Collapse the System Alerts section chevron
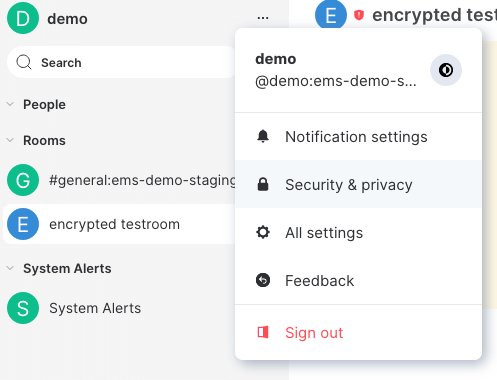 pos(10,268)
